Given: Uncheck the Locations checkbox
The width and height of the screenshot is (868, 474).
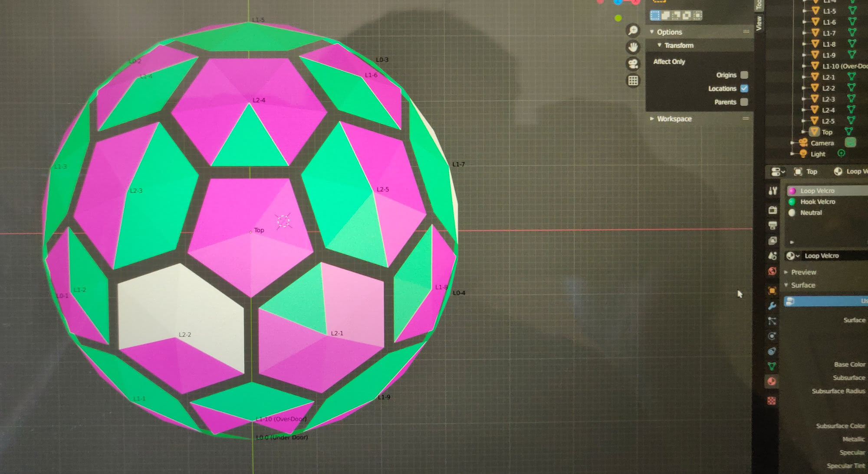Looking at the screenshot, I should pos(744,88).
